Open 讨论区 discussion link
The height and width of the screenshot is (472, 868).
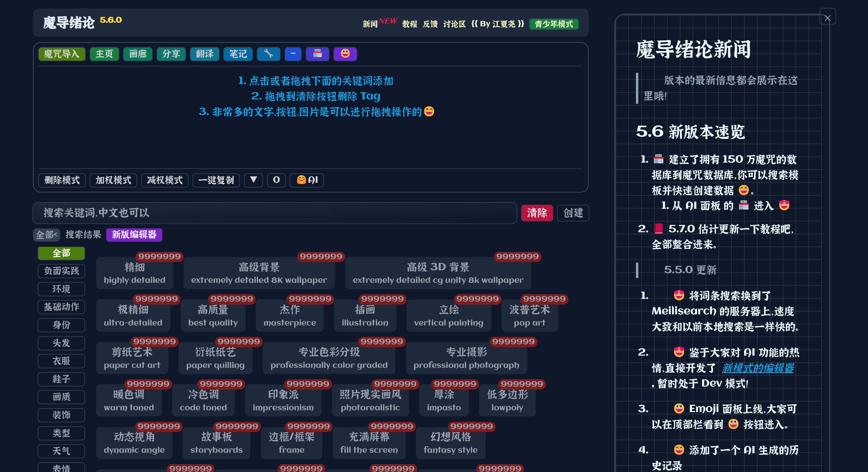click(454, 24)
